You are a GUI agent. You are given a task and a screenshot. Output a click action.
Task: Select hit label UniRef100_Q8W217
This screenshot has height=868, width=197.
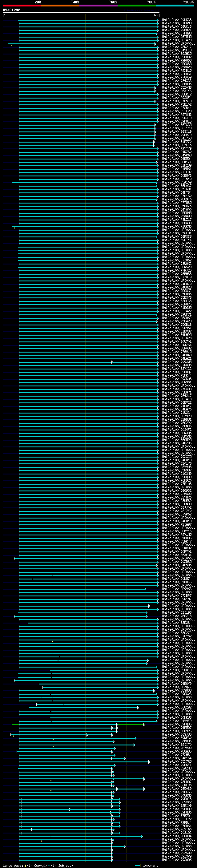pos(177,47)
